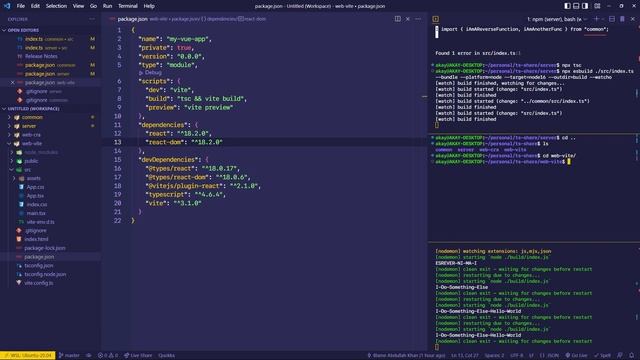Viewport: 640px width, 360px height.
Task: Close the package.json editor tab
Action: (x=408, y=19)
